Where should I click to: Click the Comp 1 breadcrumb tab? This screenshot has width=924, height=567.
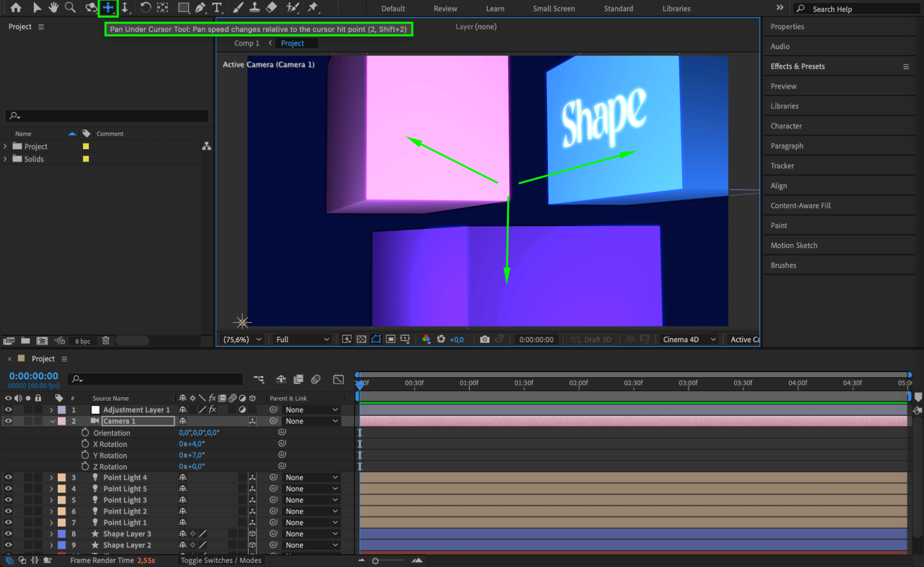(246, 43)
